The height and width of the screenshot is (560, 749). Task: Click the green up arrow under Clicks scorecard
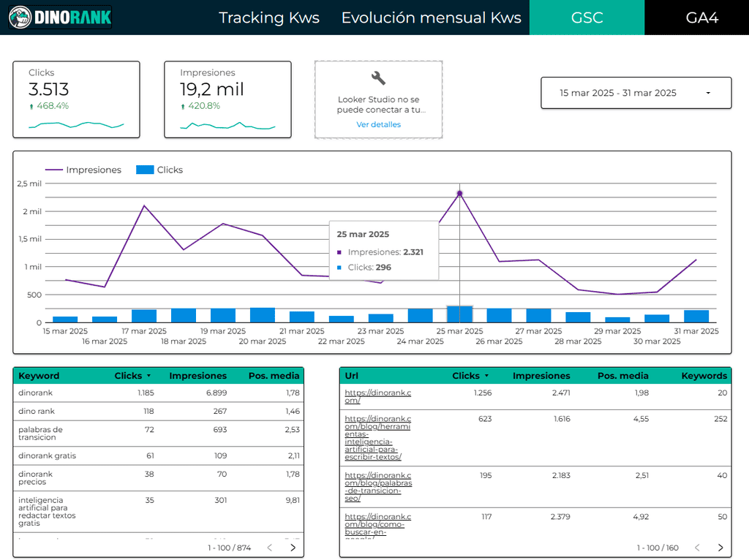click(x=31, y=107)
